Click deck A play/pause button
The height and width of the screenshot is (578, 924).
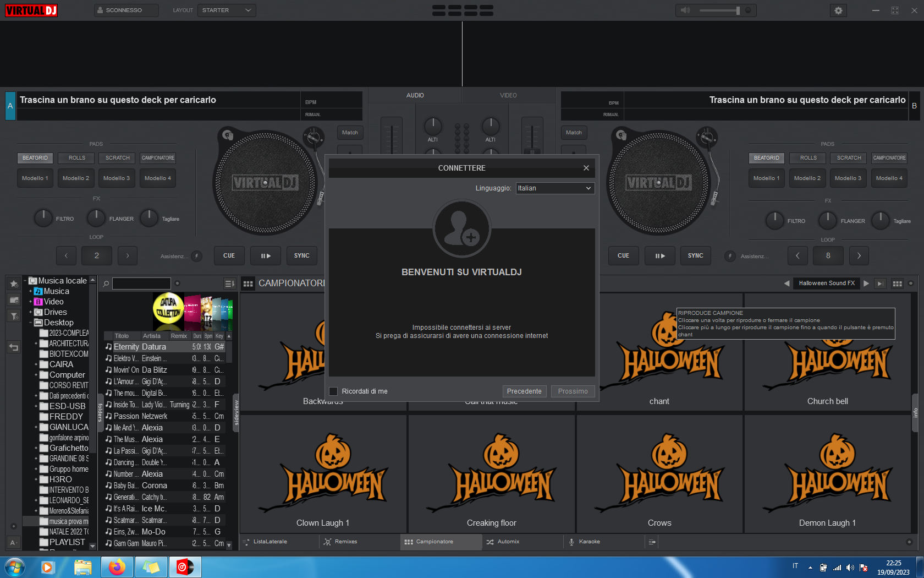coord(266,256)
